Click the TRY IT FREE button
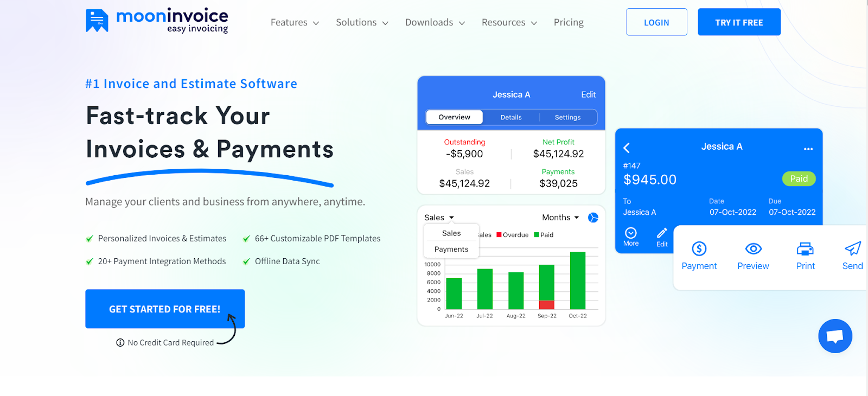 click(x=739, y=22)
